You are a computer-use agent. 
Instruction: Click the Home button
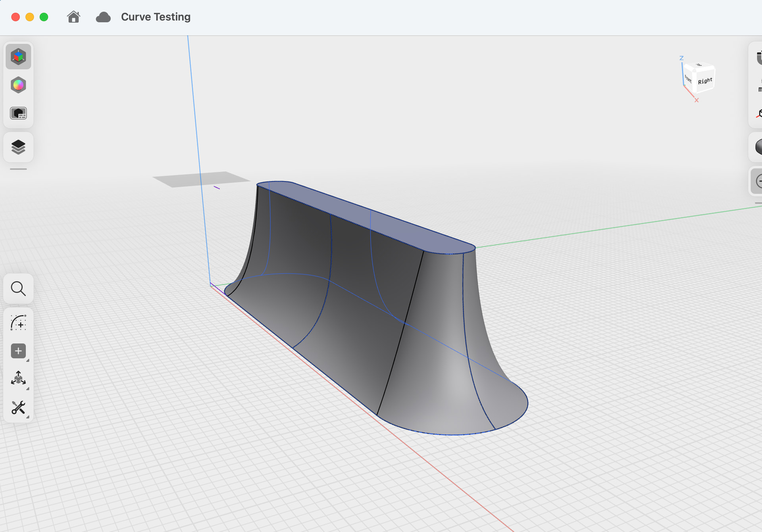[73, 17]
